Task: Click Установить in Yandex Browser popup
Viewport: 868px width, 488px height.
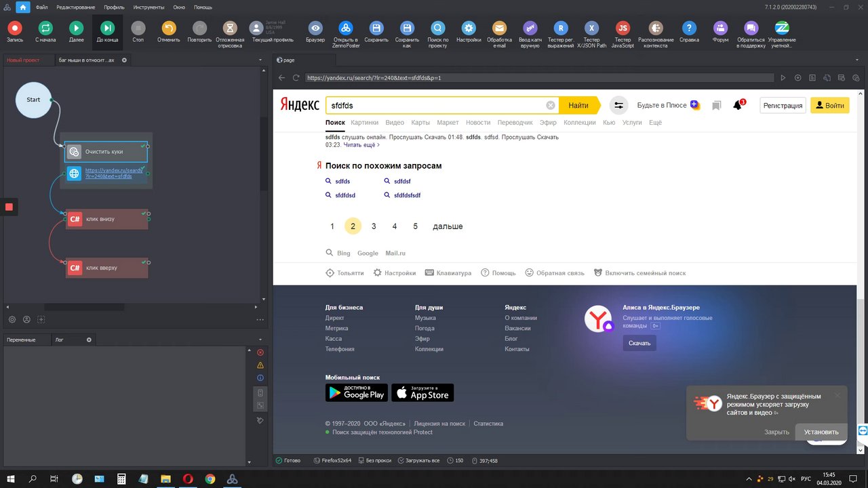Action: (x=821, y=432)
